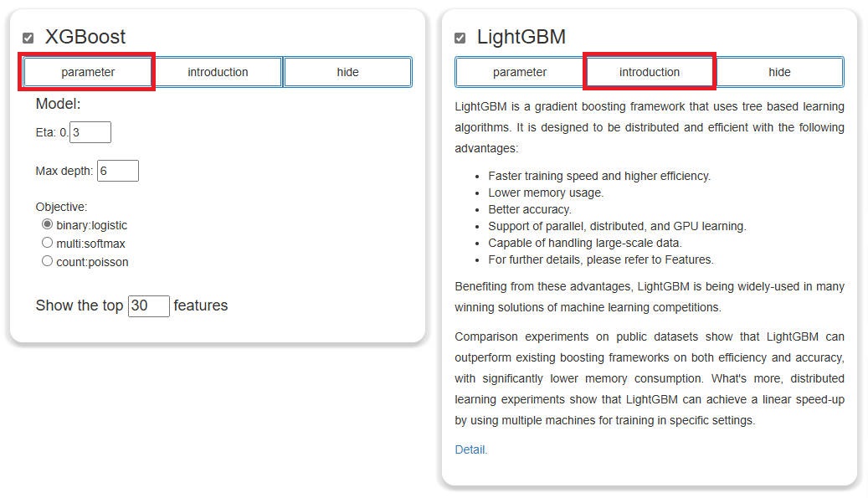Click the Eta input field
This screenshot has width=868, height=498.
tap(90, 132)
